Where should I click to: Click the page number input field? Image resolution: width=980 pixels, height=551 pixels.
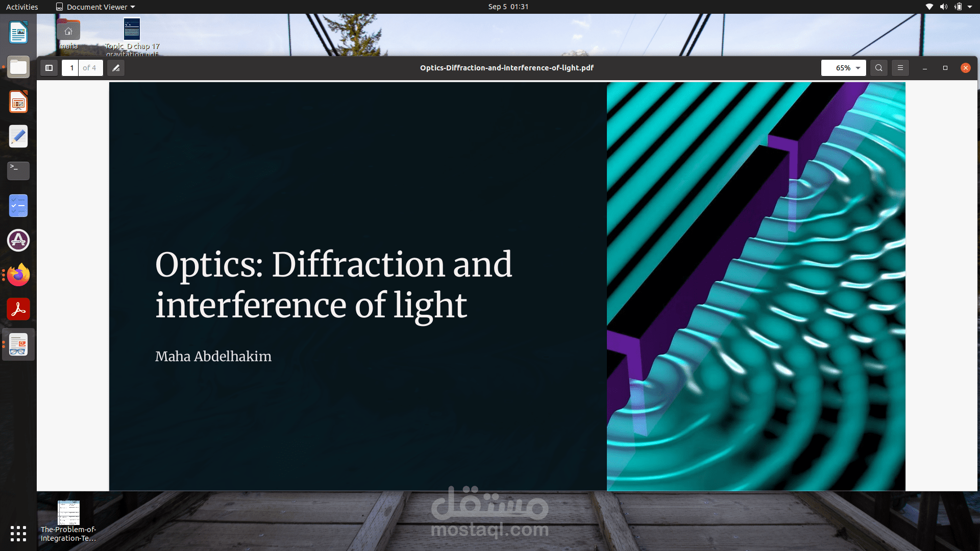pyautogui.click(x=70, y=67)
